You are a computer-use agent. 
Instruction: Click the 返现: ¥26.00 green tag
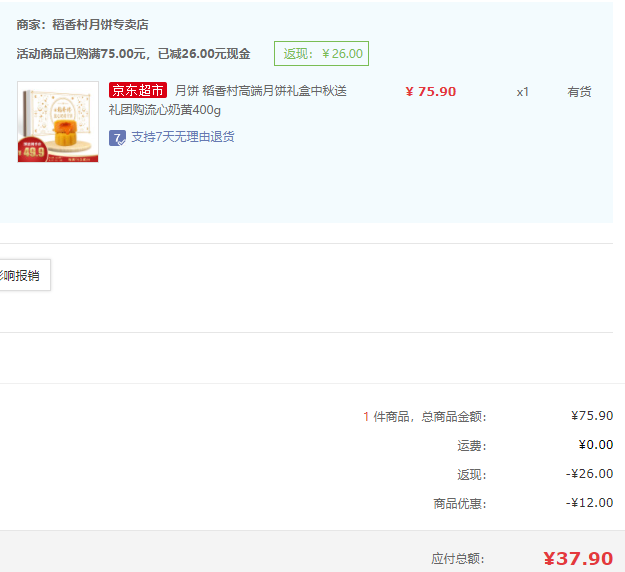[x=321, y=53]
